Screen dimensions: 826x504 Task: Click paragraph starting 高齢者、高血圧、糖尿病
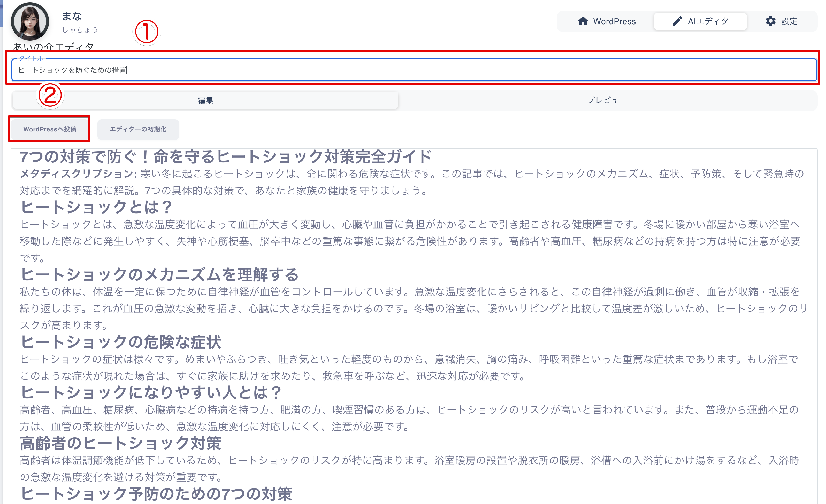point(410,418)
